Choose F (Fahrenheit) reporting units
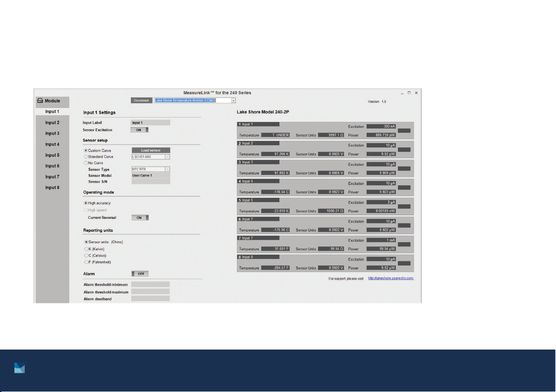Image resolution: width=556 pixels, height=392 pixels. tap(86, 262)
